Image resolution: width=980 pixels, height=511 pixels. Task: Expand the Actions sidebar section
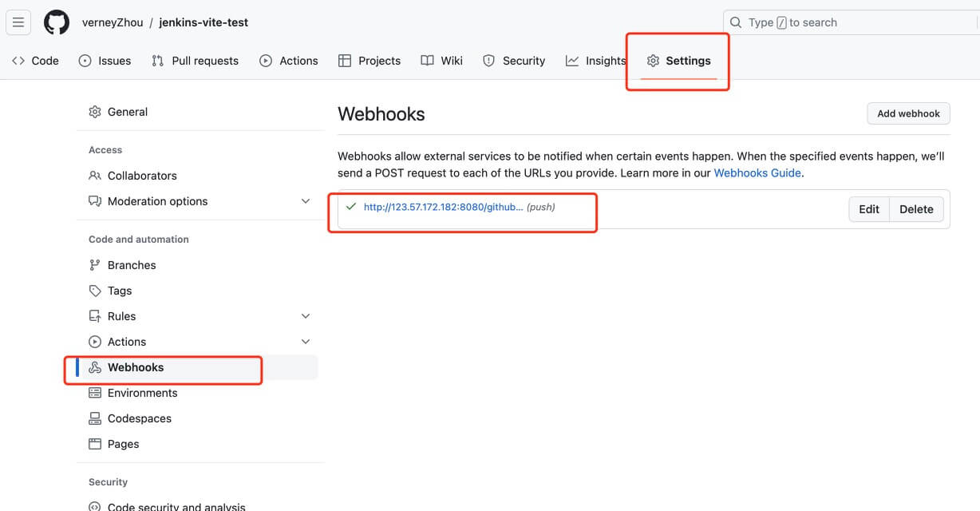pos(306,342)
